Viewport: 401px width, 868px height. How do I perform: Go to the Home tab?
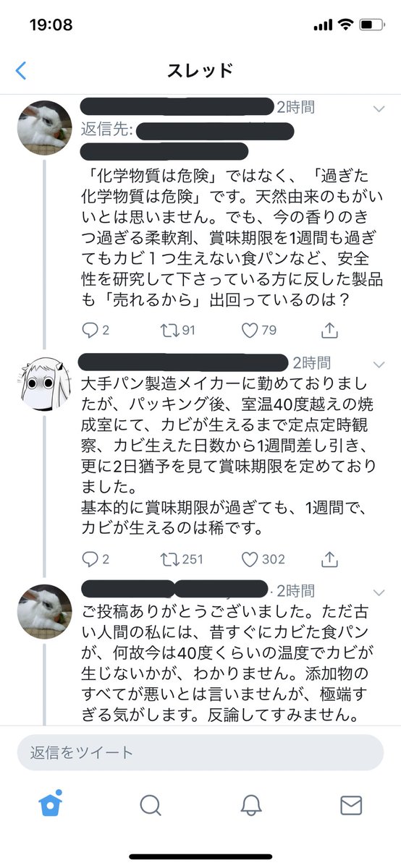coord(51,804)
